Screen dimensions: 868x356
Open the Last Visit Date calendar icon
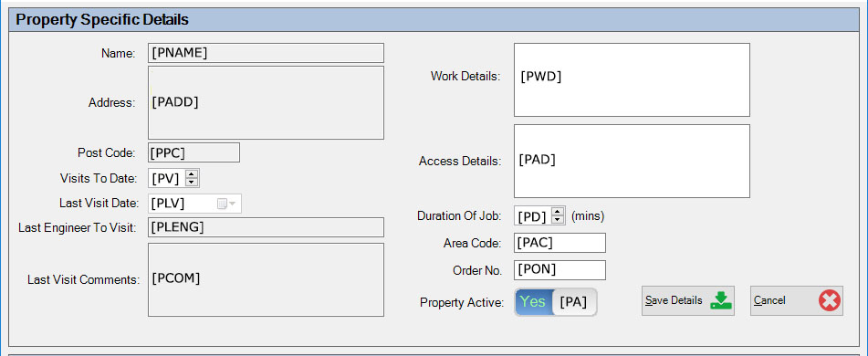pyautogui.click(x=222, y=204)
